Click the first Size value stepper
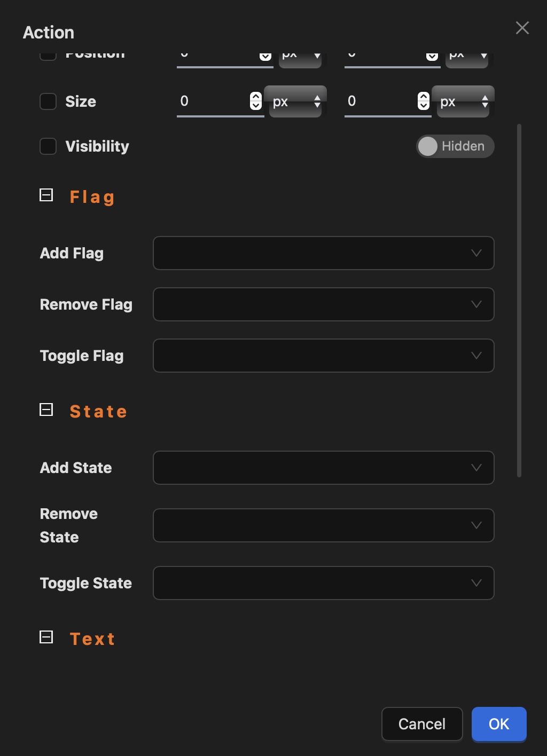 256,101
